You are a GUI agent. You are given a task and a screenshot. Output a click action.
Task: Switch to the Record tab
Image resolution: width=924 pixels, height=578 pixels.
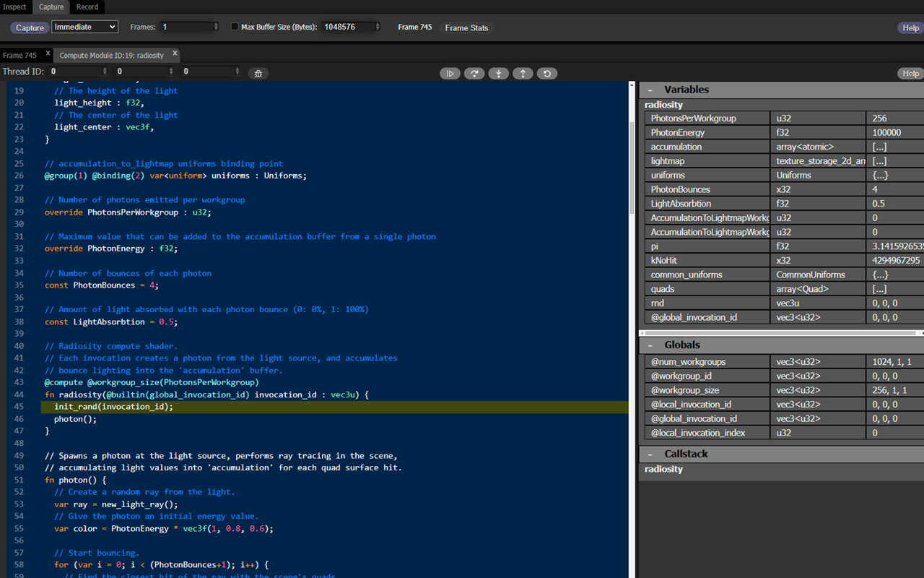coord(87,7)
